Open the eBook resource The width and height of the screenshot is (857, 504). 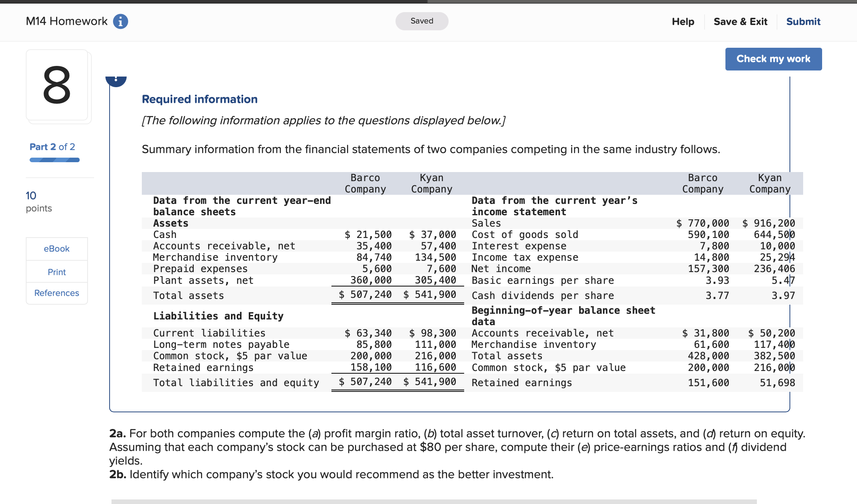pos(56,249)
